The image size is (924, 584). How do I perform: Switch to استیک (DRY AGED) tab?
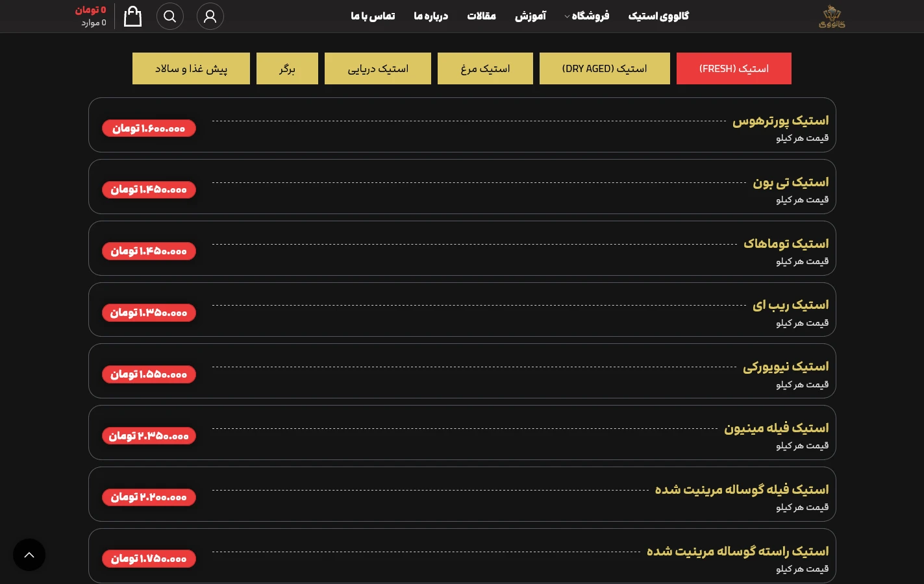605,69
